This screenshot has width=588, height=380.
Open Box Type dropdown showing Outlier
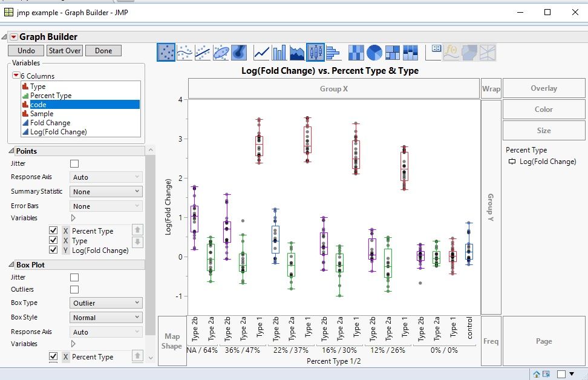click(x=106, y=303)
